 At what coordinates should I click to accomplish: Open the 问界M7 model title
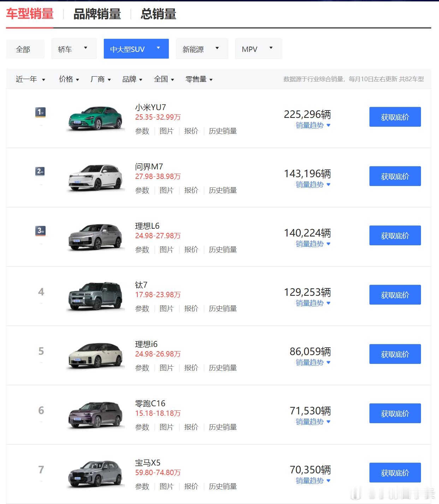click(149, 167)
